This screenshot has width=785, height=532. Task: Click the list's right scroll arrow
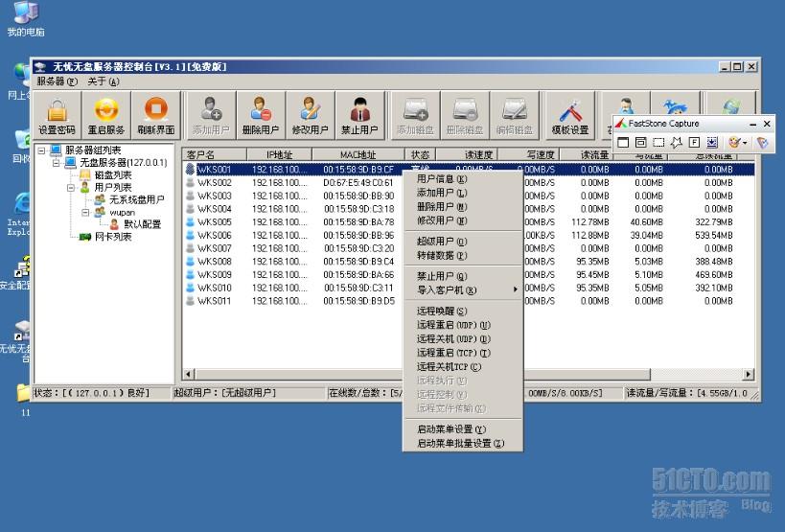pyautogui.click(x=749, y=374)
